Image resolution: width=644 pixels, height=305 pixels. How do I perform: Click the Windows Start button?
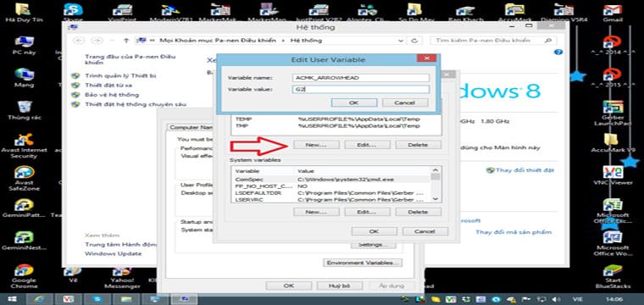pyautogui.click(x=12, y=299)
